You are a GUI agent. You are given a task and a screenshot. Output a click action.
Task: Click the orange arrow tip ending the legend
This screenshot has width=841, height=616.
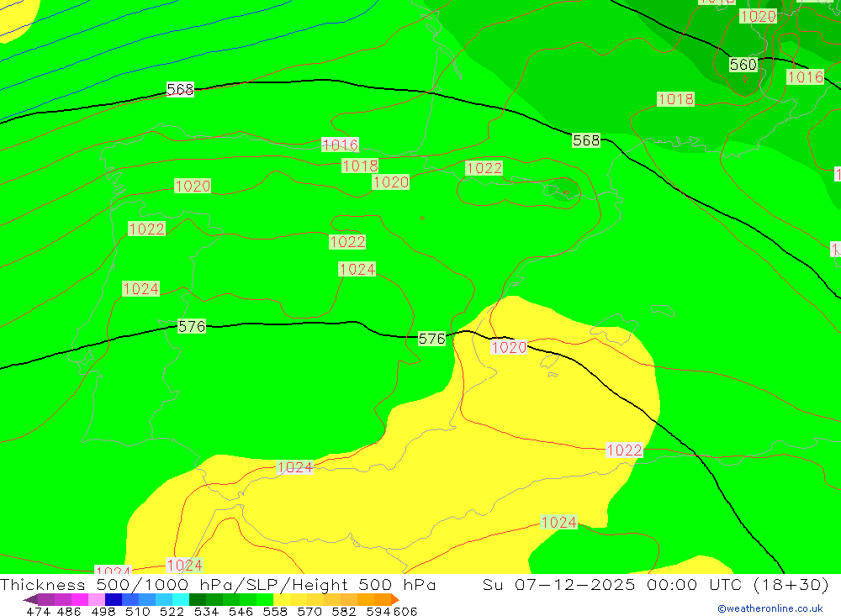pyautogui.click(x=396, y=599)
